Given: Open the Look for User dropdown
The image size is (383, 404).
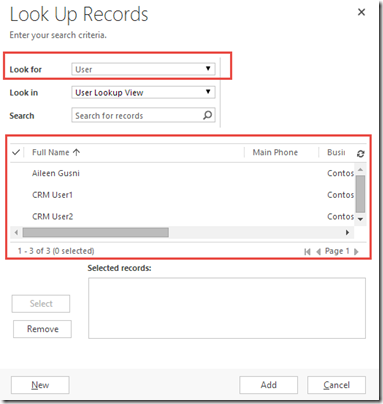Looking at the screenshot, I should click(x=143, y=69).
